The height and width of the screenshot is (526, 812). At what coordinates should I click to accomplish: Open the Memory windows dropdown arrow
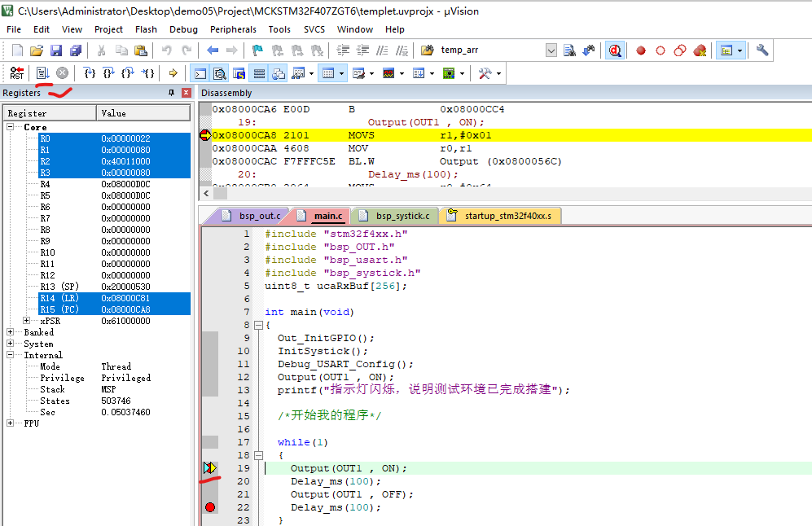tap(341, 73)
